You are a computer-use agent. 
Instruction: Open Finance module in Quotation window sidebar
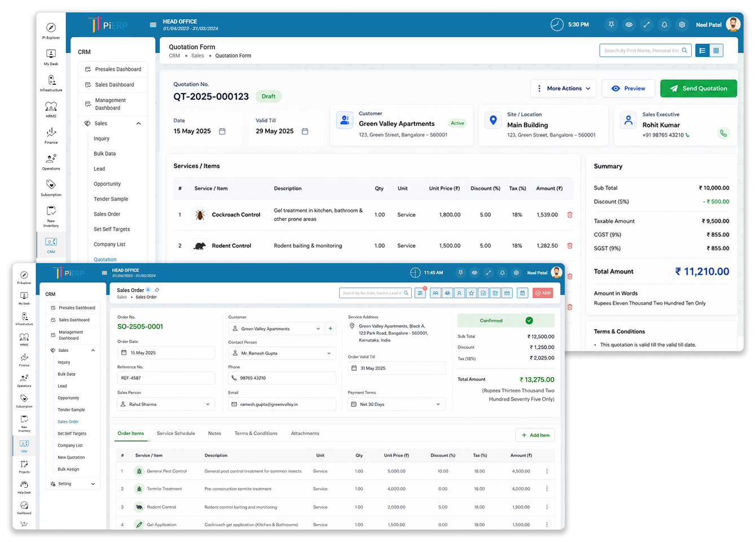51,135
